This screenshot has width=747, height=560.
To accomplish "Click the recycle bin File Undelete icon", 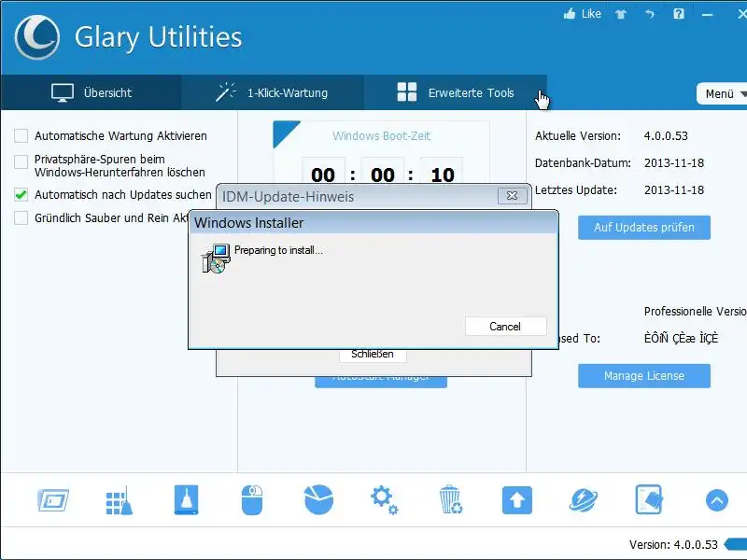I will click(x=450, y=500).
